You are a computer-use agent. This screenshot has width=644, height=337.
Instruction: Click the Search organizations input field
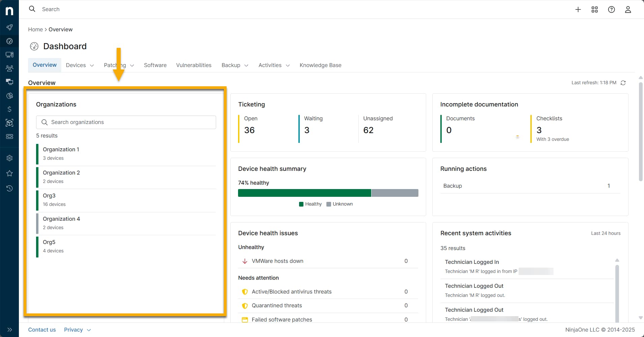[126, 122]
